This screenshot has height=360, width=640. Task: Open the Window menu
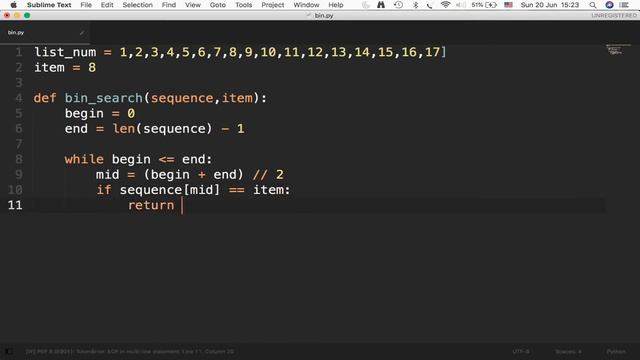point(306,5)
